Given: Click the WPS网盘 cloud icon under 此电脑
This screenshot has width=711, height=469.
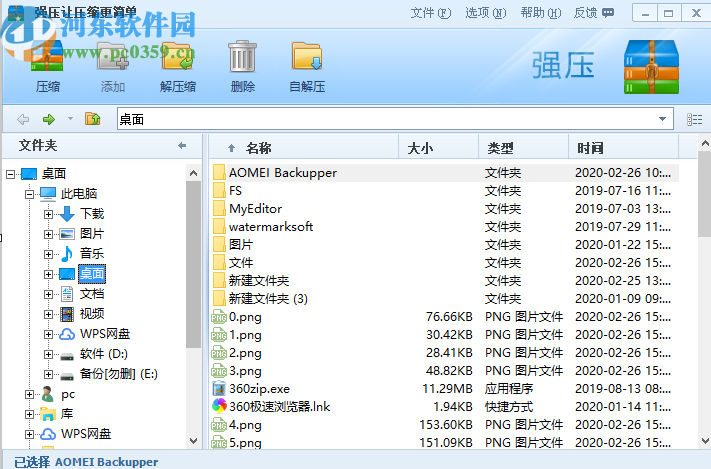Looking at the screenshot, I should 67,334.
